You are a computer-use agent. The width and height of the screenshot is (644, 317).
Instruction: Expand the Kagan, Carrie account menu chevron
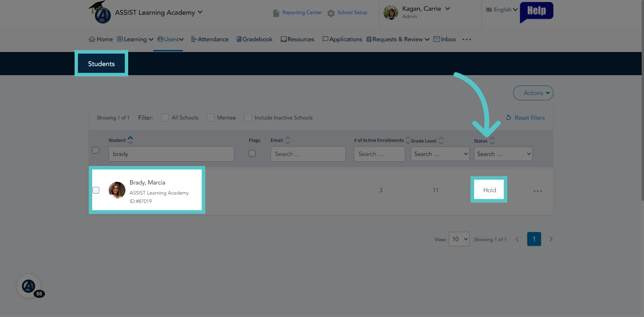tap(447, 9)
